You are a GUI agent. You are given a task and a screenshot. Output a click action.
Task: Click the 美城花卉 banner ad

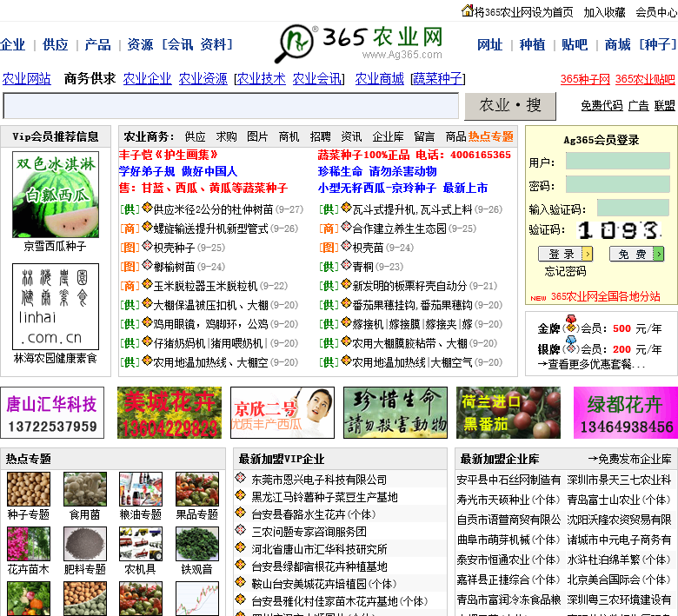click(169, 413)
